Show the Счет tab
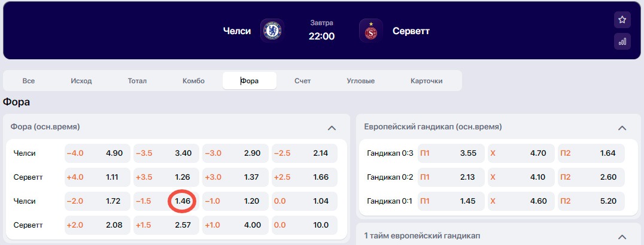The width and height of the screenshot is (644, 245). 302,81
